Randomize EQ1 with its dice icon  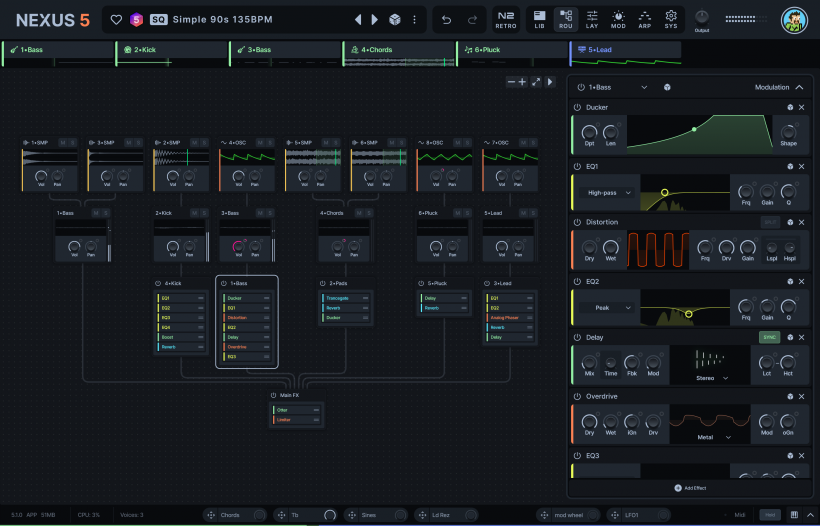(790, 166)
